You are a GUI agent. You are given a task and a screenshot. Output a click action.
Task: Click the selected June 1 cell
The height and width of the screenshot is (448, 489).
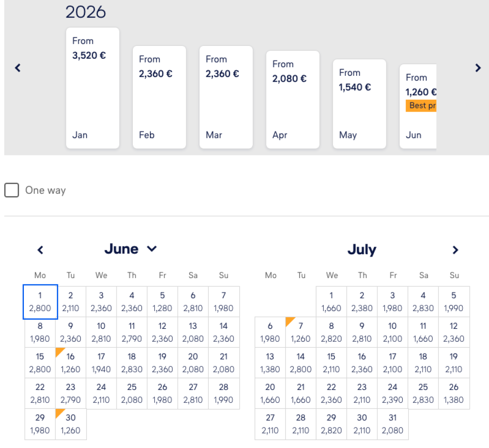point(40,302)
